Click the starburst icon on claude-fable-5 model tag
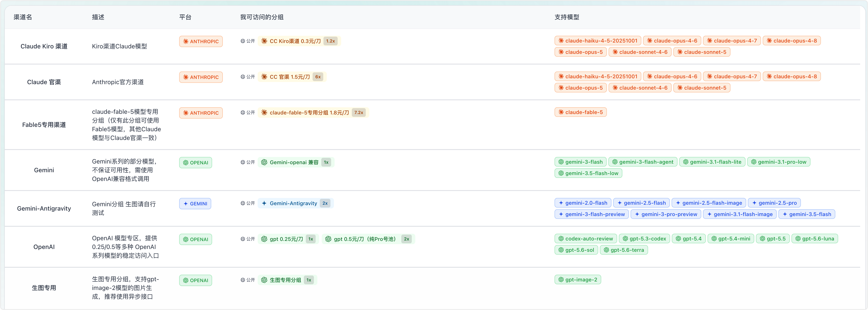 (561, 112)
